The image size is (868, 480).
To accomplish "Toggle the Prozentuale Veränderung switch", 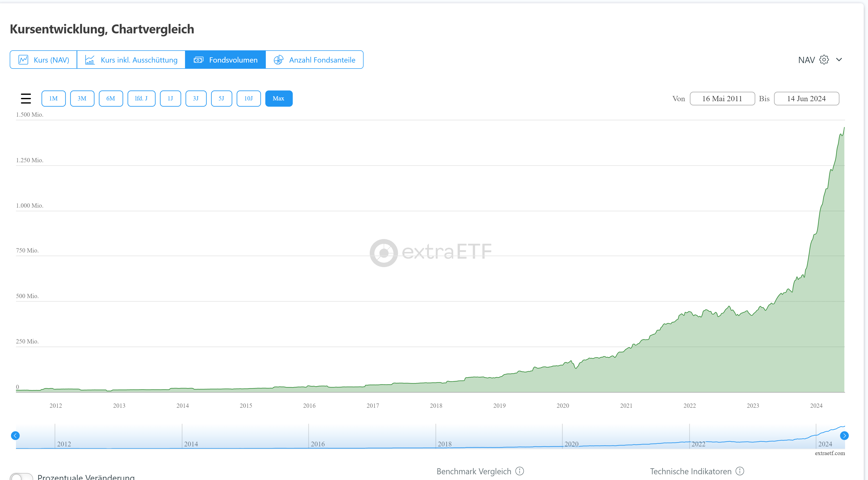I will tap(21, 477).
